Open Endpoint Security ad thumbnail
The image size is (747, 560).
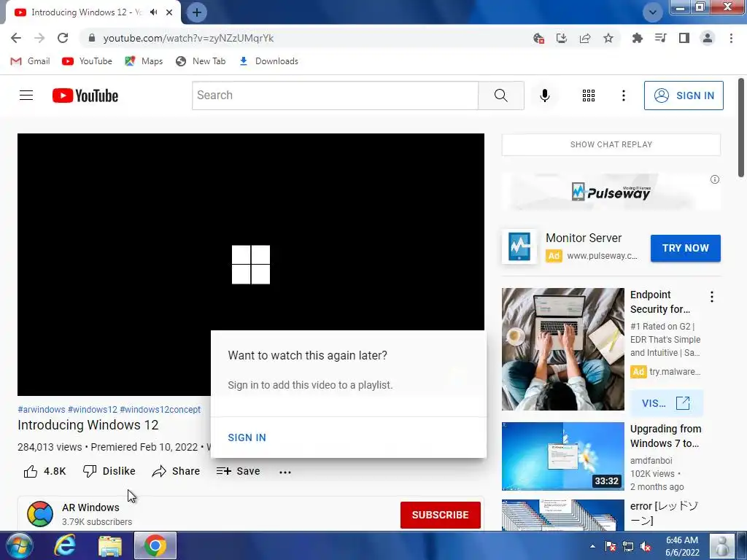(x=562, y=349)
